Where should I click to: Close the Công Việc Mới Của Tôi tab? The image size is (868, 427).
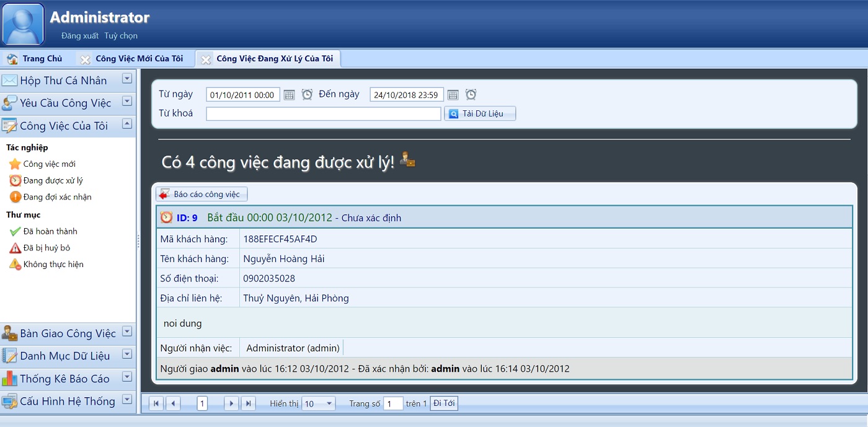(x=86, y=59)
